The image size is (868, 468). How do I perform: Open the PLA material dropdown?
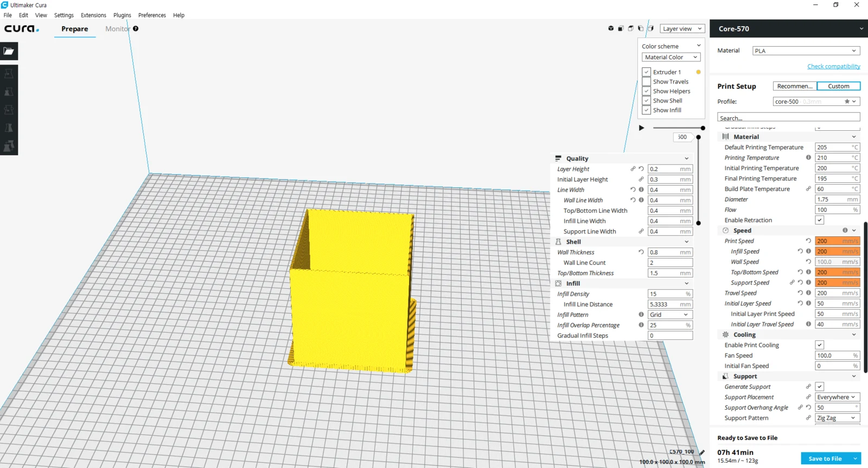[806, 50]
